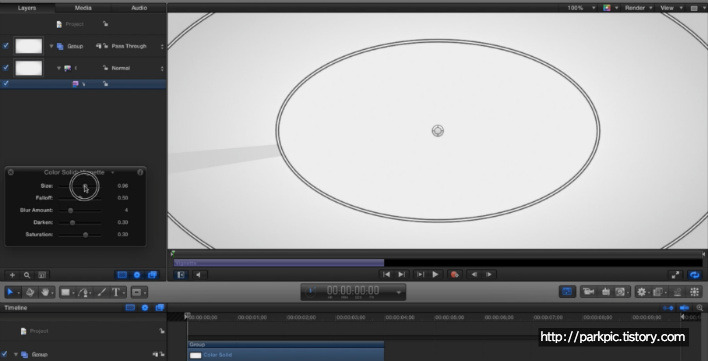Select the Text T tool
This screenshot has height=361, width=708.
point(116,292)
